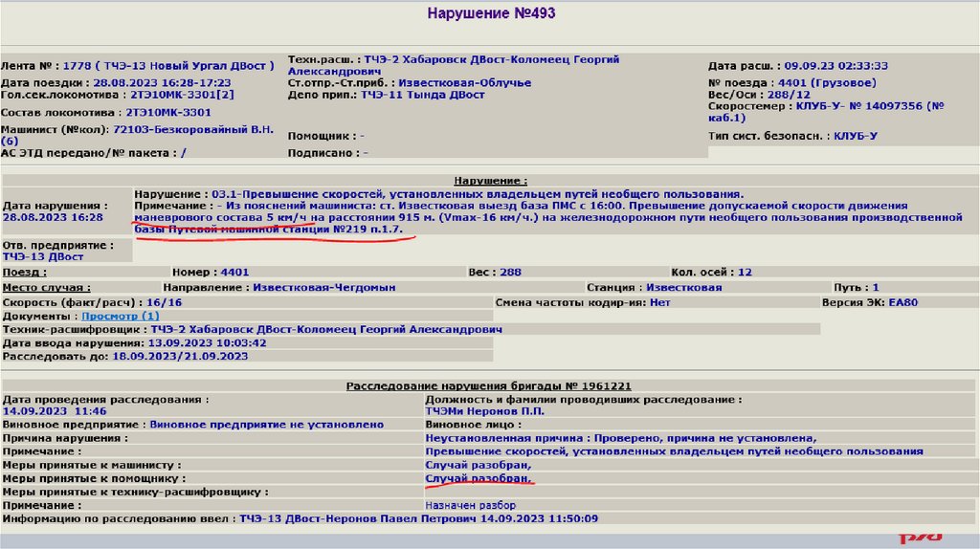Click investigate-by dates 18.09.2023/21.09.2023
The image size is (980, 549).
[180, 357]
